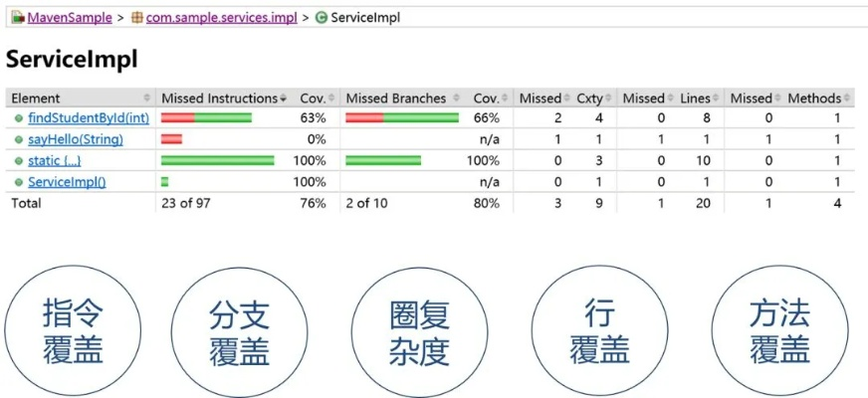Sort by Cxty column header
This screenshot has width=868, height=398.
tap(589, 98)
